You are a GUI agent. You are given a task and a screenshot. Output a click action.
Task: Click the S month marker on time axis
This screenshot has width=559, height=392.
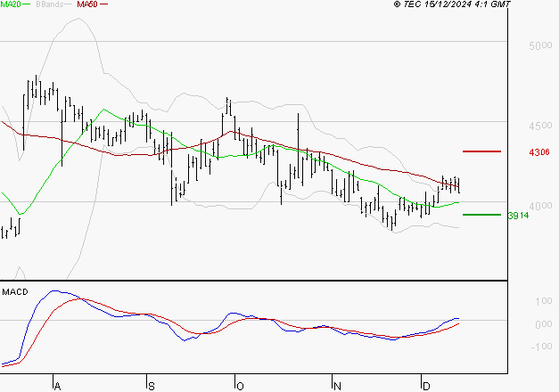(x=152, y=387)
